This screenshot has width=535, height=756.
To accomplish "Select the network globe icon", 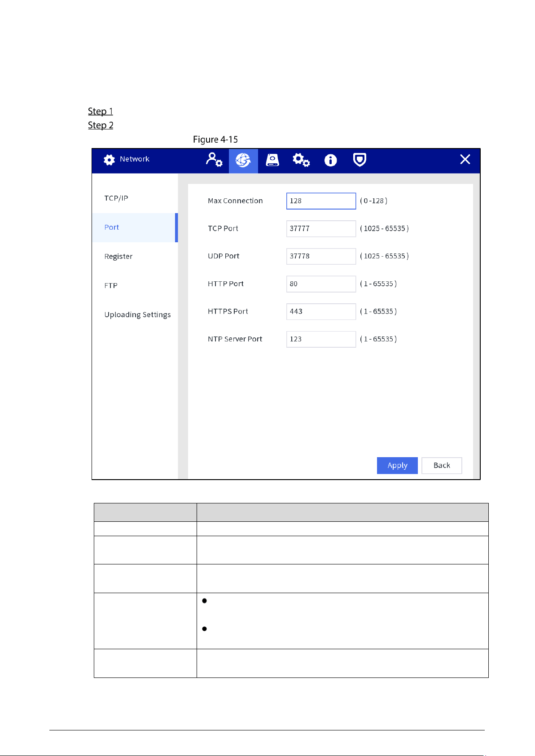I will coord(243,160).
